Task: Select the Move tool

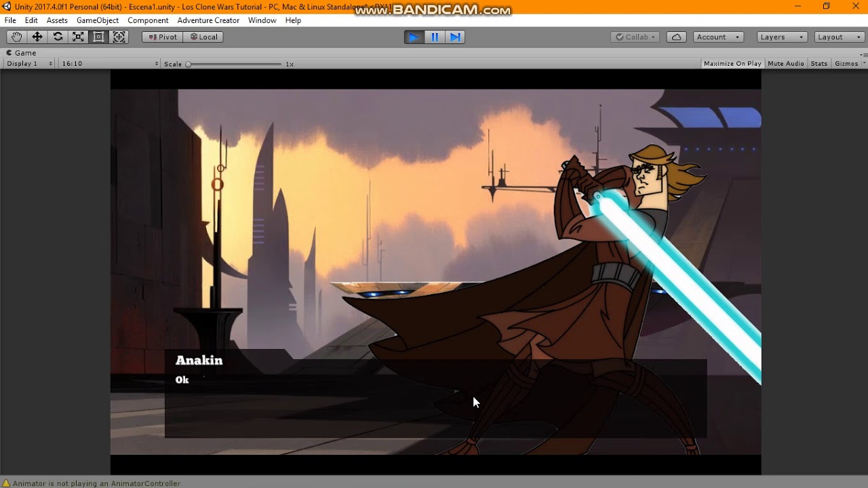Action: coord(37,37)
